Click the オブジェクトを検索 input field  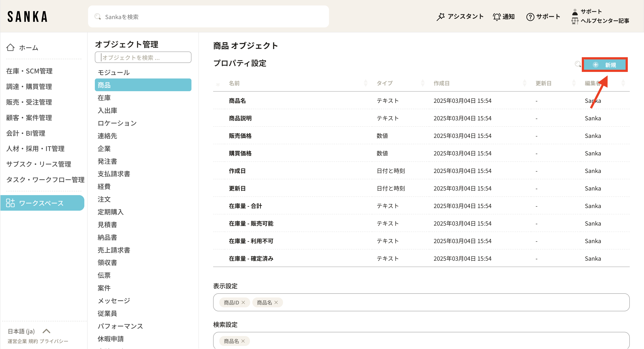pos(143,57)
